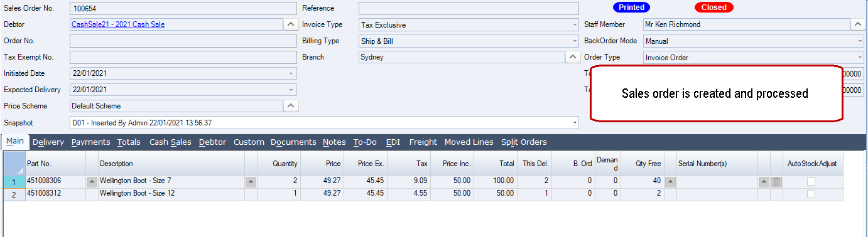Viewport: 868px width, 237px height.
Task: Click the Sales Order No. field 100654
Action: coord(183,9)
